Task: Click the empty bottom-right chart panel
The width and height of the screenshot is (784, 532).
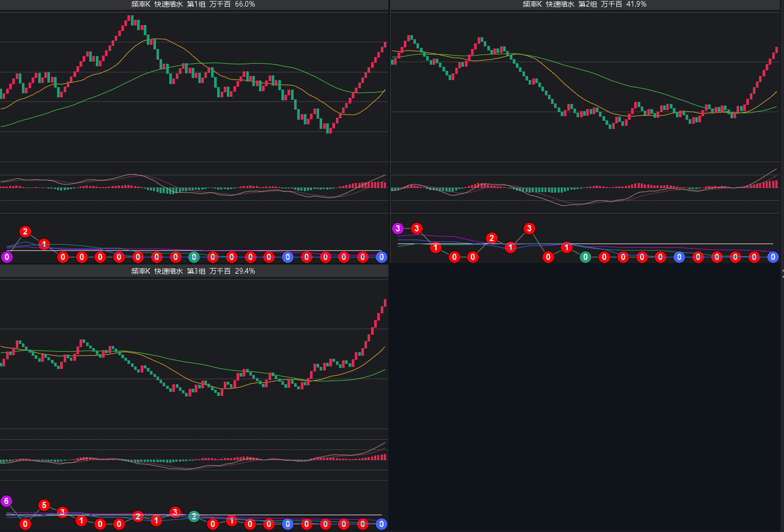Action: click(x=586, y=397)
